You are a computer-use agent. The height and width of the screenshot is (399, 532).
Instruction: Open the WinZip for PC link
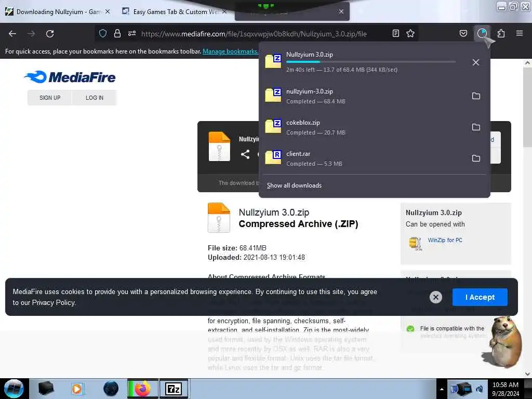pyautogui.click(x=445, y=240)
